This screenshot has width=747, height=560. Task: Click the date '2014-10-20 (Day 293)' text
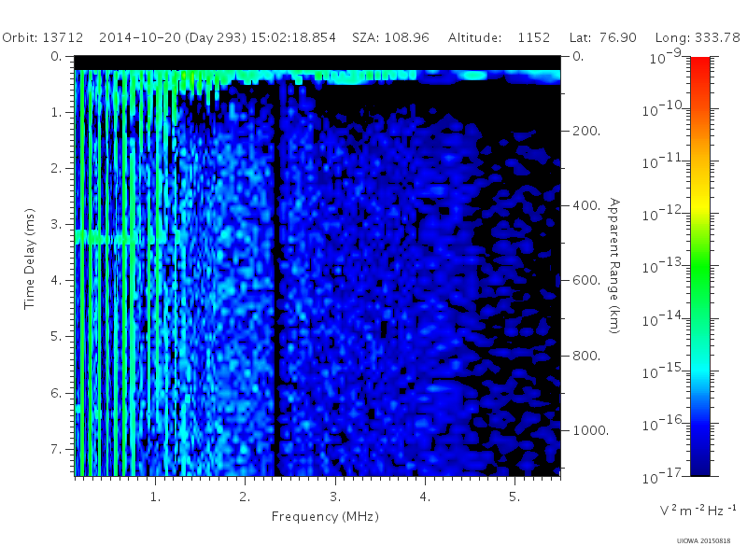[x=173, y=37]
